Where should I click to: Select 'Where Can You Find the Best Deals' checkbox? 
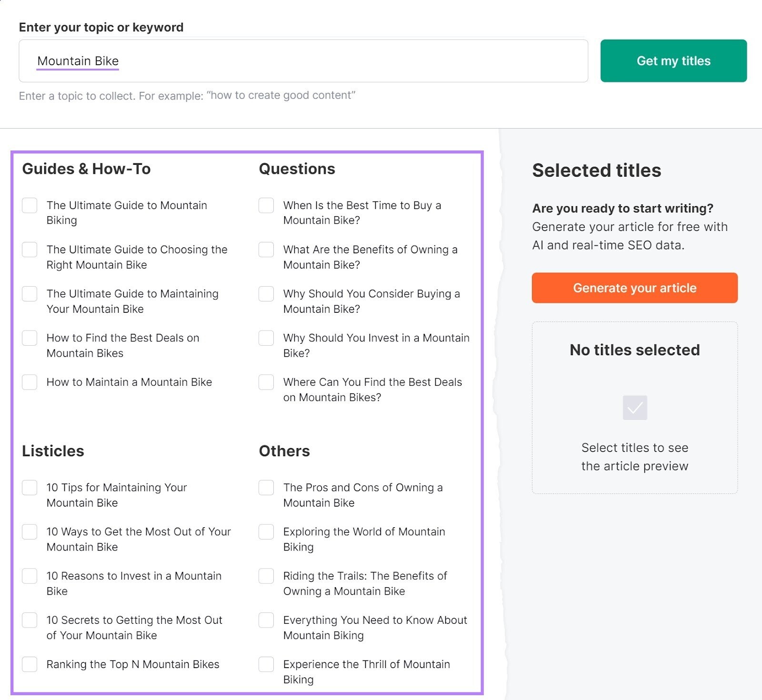(266, 382)
